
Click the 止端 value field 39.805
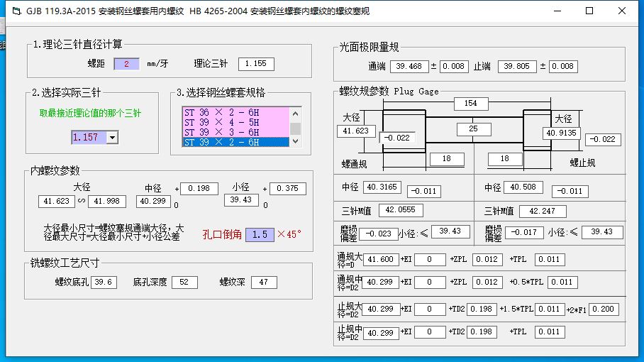(516, 66)
